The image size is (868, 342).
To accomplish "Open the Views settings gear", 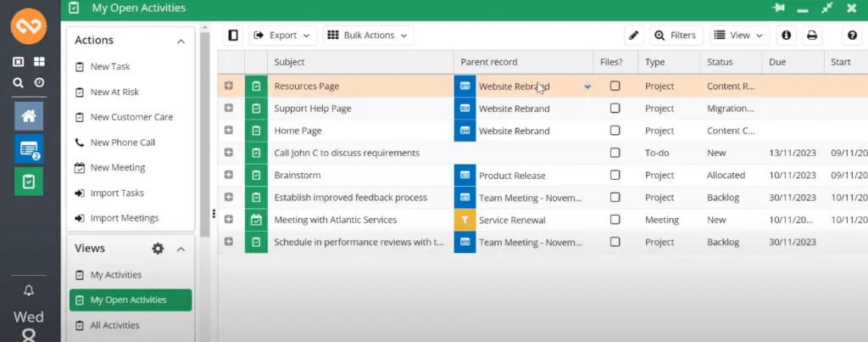I will click(x=158, y=249).
